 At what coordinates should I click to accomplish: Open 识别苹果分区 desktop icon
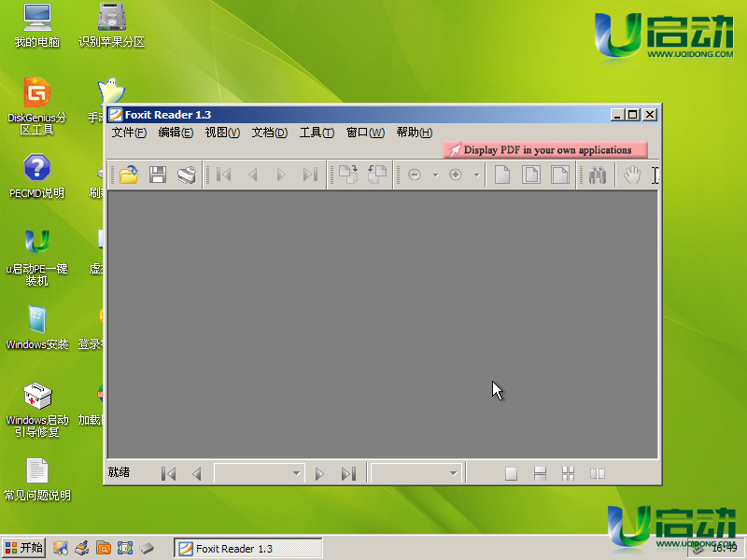(111, 26)
